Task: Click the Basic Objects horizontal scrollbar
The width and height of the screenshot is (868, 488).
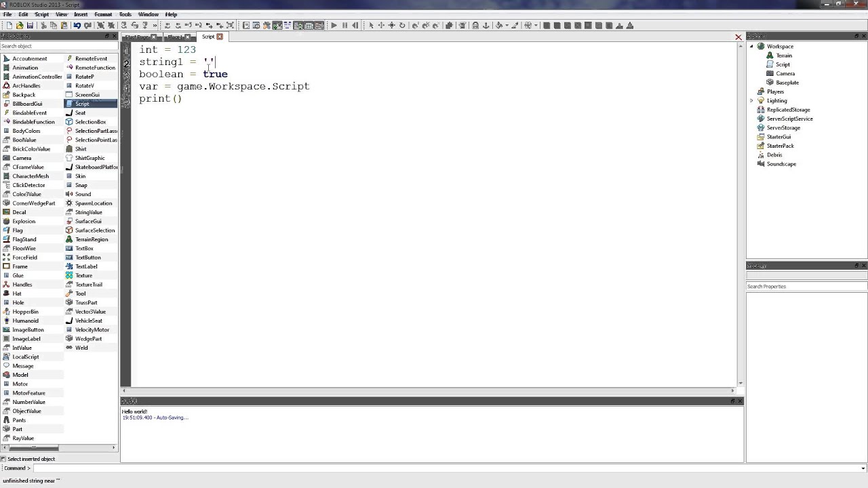Action: [x=59, y=447]
